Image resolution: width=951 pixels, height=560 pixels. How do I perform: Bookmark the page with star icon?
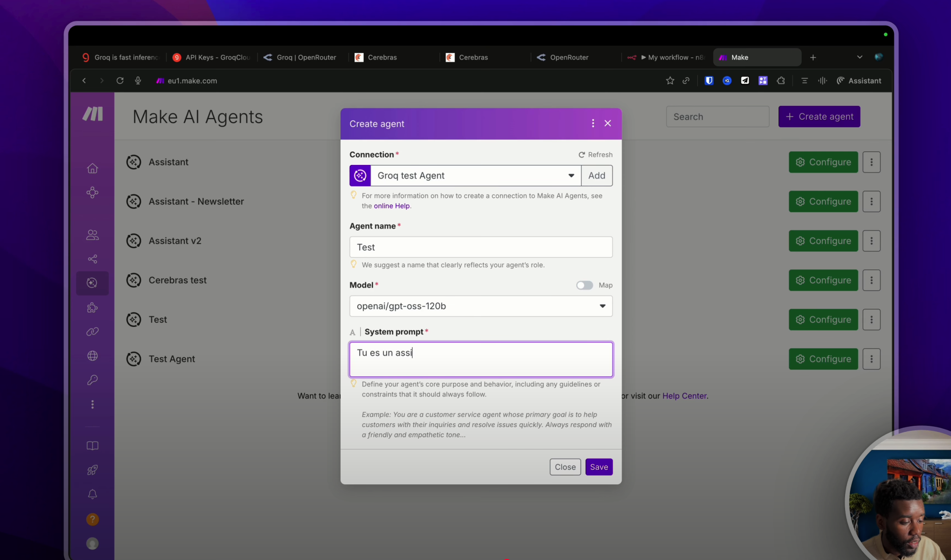tap(670, 81)
